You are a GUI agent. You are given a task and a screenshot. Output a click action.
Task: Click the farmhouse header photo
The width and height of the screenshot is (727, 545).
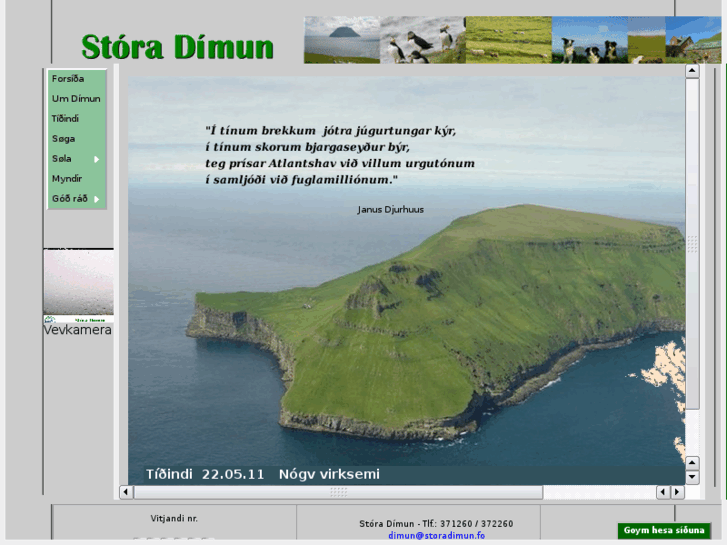click(693, 40)
